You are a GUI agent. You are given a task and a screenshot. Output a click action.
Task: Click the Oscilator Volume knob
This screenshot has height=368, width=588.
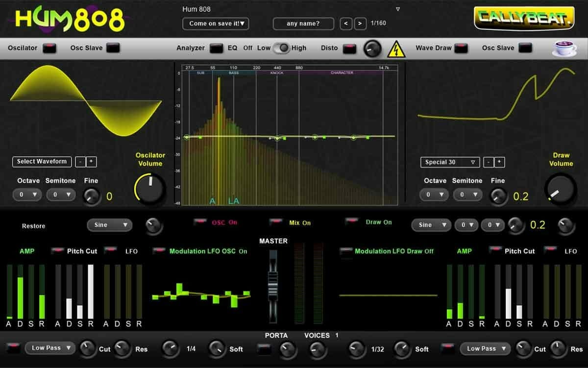[149, 188]
